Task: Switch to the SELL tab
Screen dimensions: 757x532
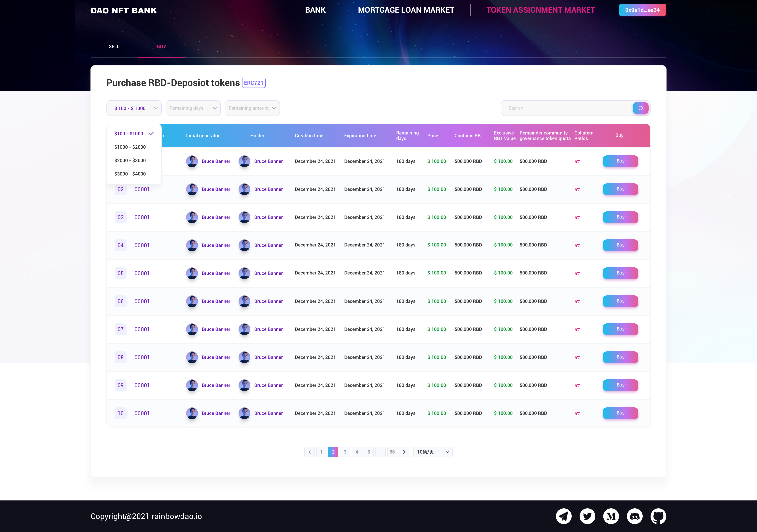Action: tap(114, 47)
